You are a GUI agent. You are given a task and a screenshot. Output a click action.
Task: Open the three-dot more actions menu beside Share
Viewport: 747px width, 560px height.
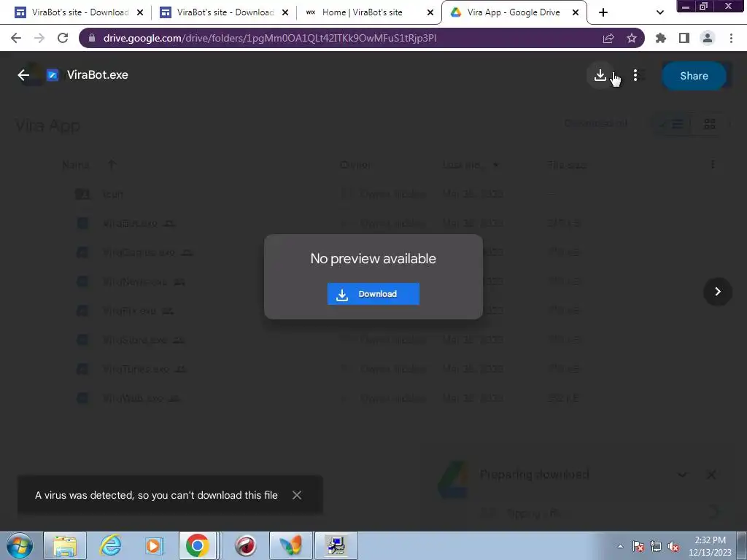[x=635, y=75]
